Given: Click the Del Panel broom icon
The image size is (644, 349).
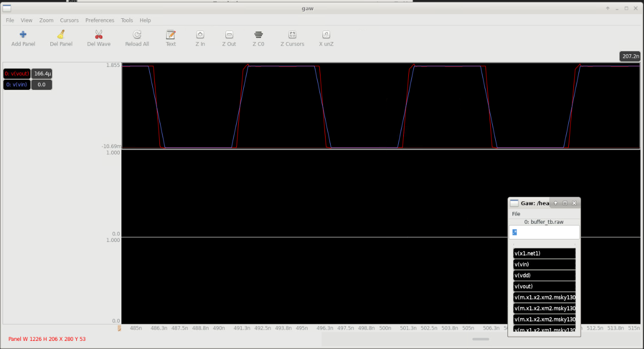Looking at the screenshot, I should tap(61, 34).
